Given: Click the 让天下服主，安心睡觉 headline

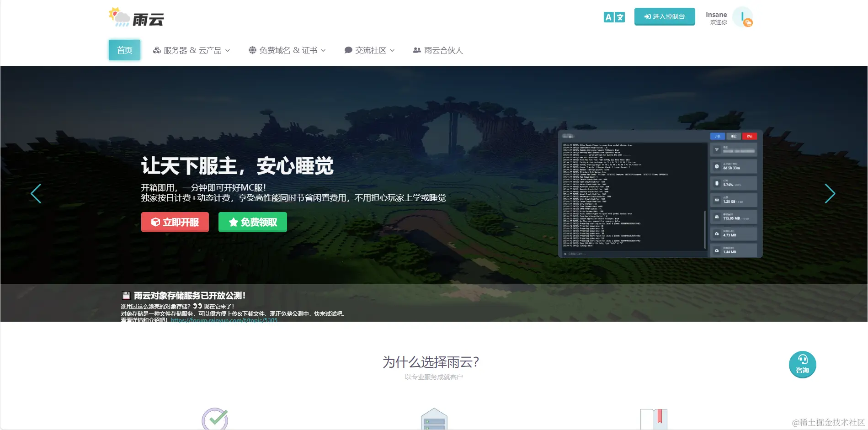Looking at the screenshot, I should pyautogui.click(x=237, y=165).
